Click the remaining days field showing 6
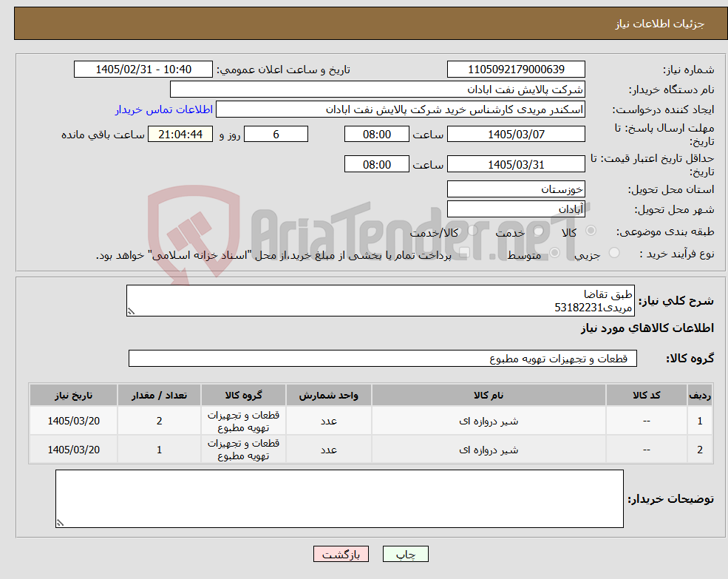 point(276,135)
